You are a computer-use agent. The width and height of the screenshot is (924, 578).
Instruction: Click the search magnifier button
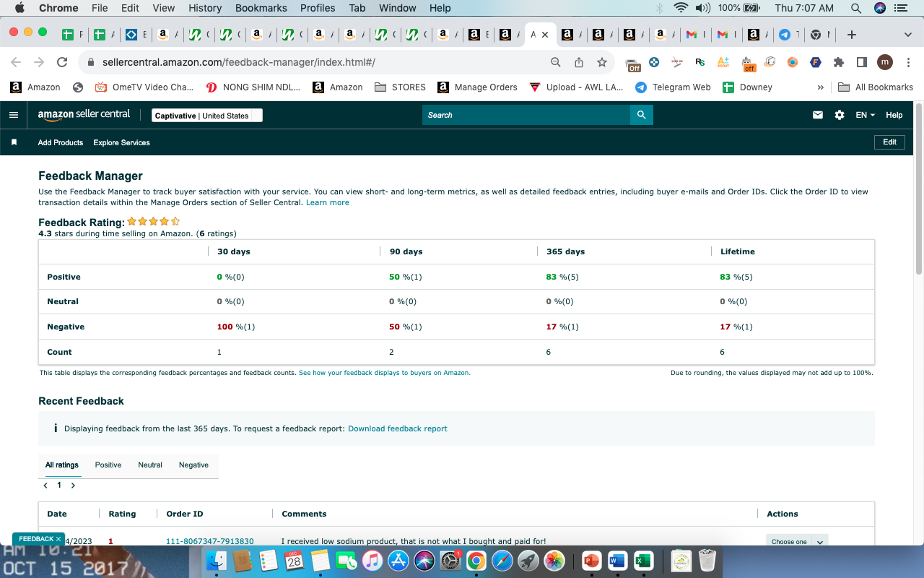(x=641, y=115)
